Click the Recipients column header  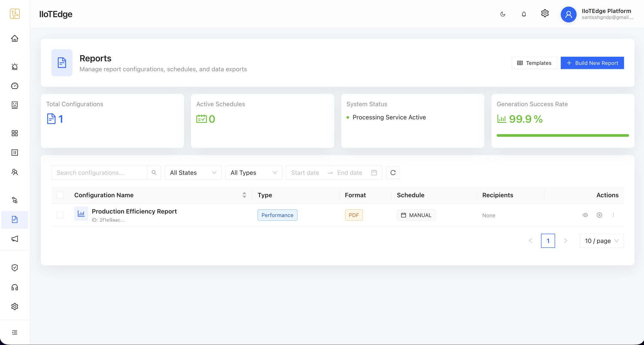coord(498,195)
